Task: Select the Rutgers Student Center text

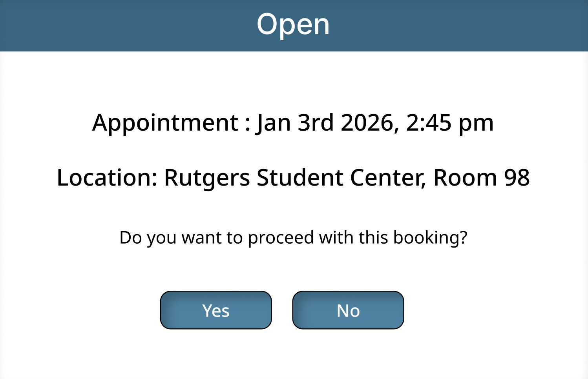Action: coord(294,178)
